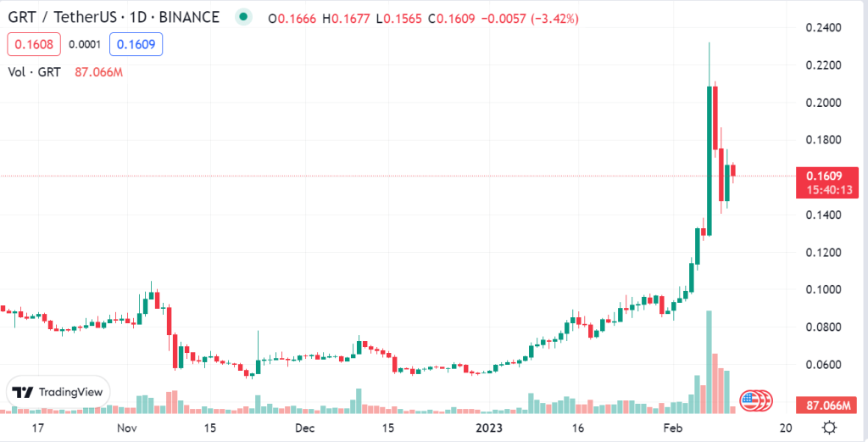Click the blue 0.1609 buy price button
Image resolution: width=868 pixels, height=442 pixels.
(139, 44)
